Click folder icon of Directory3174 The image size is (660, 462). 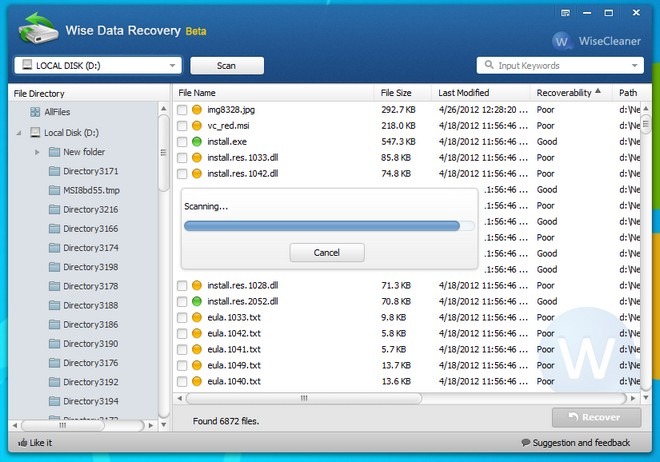coord(54,247)
